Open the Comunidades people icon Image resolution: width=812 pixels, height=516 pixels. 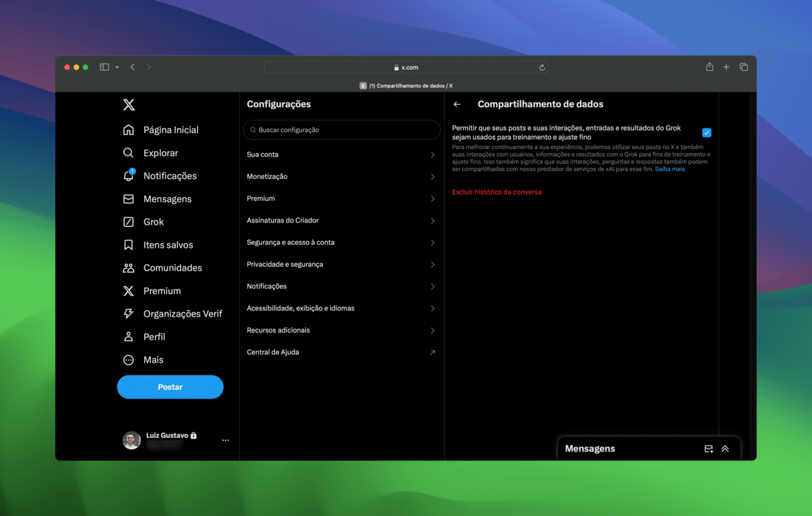[129, 268]
